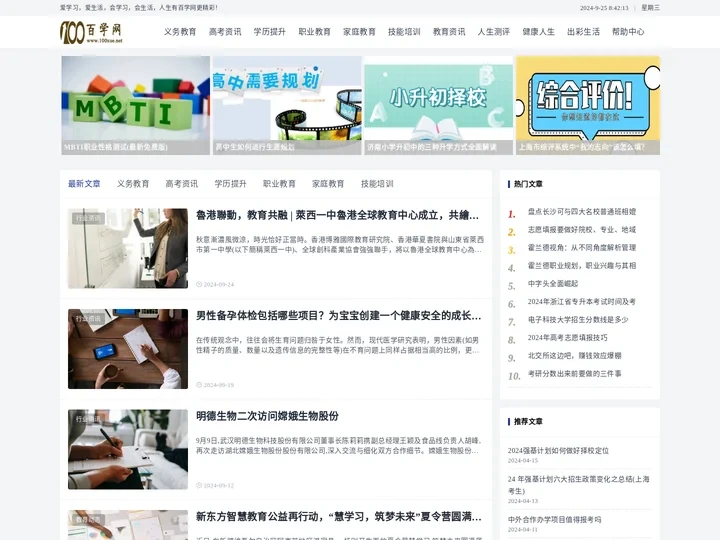The height and width of the screenshot is (540, 720).
Task: Open hot article 志愿填报要做好院校、专业、地域
Action: pyautogui.click(x=582, y=230)
